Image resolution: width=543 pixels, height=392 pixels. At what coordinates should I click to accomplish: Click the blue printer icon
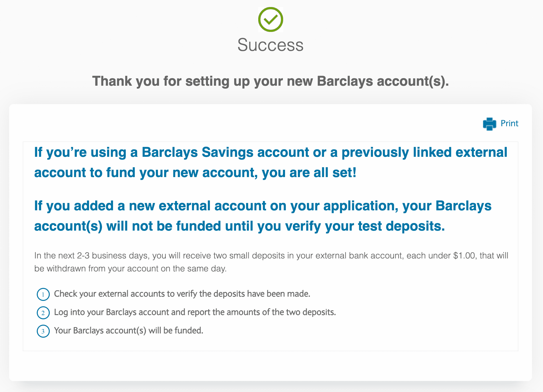[489, 124]
